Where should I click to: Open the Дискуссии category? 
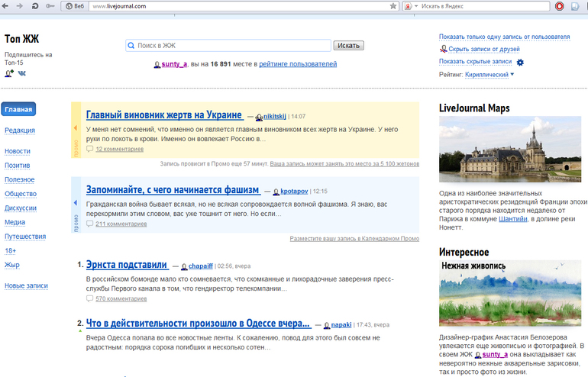pyautogui.click(x=21, y=208)
